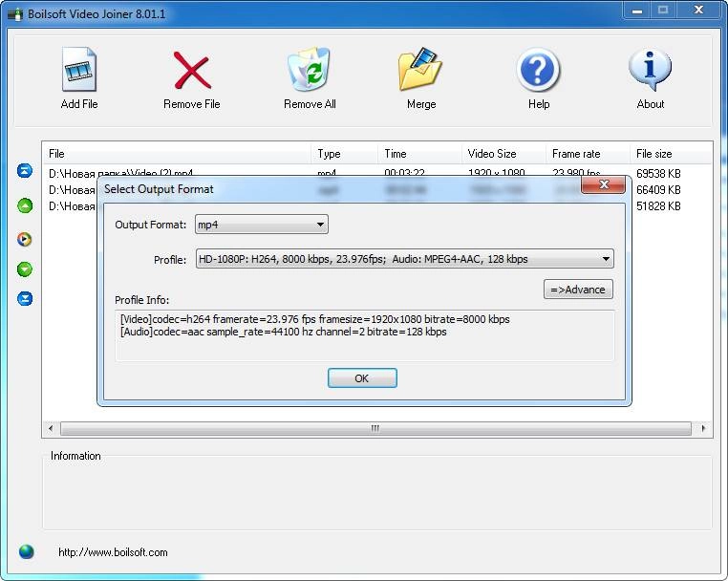Click the Remove All recycle bin icon

[x=310, y=69]
